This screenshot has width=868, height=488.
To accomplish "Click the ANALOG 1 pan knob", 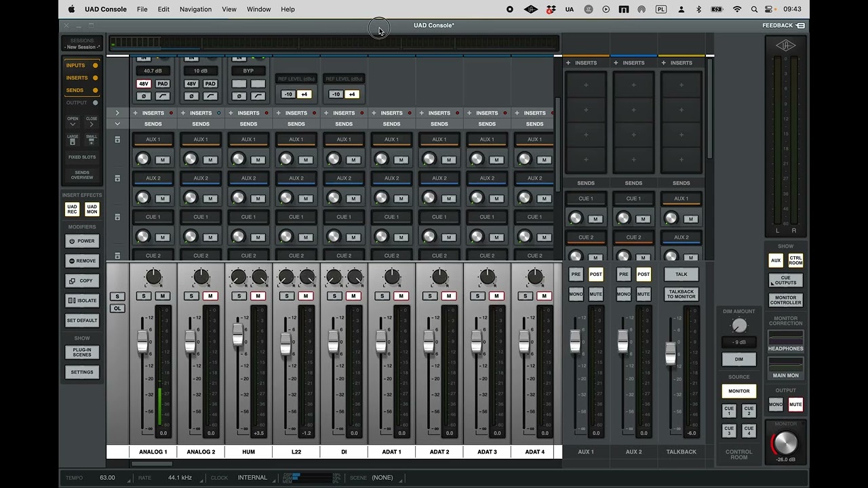I will pyautogui.click(x=154, y=277).
